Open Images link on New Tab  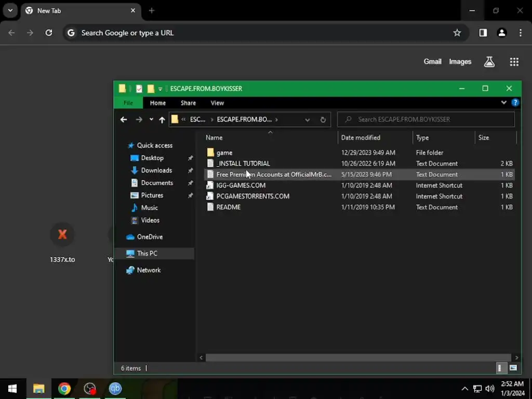click(x=460, y=62)
